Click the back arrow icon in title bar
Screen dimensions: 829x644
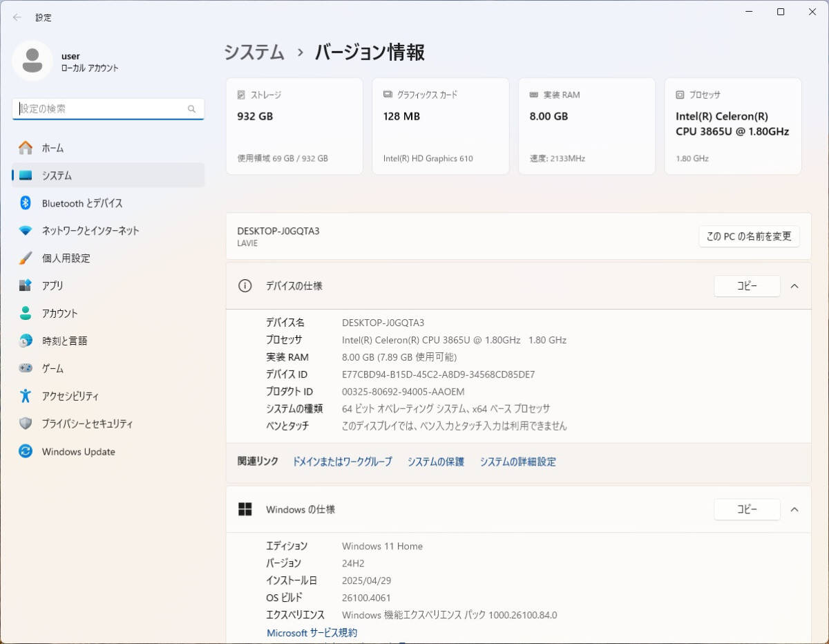click(x=17, y=17)
